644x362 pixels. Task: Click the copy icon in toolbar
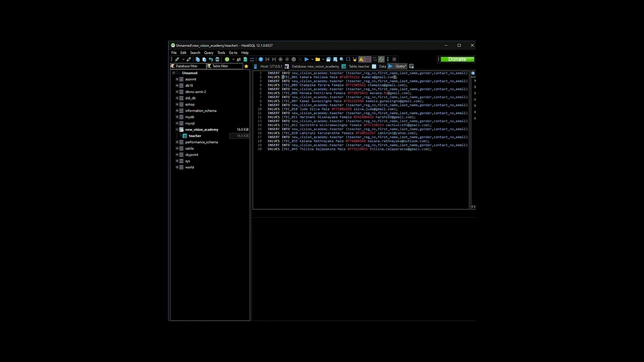(198, 59)
